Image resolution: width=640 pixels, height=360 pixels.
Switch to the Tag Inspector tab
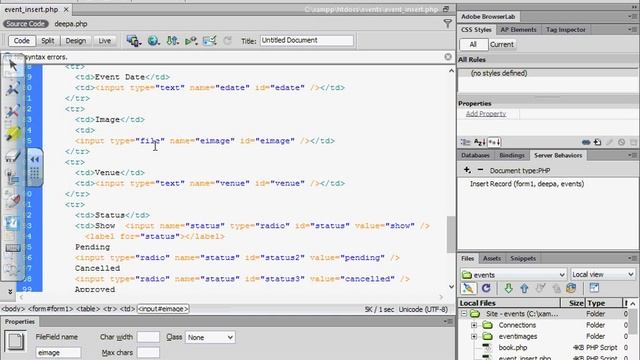565,29
